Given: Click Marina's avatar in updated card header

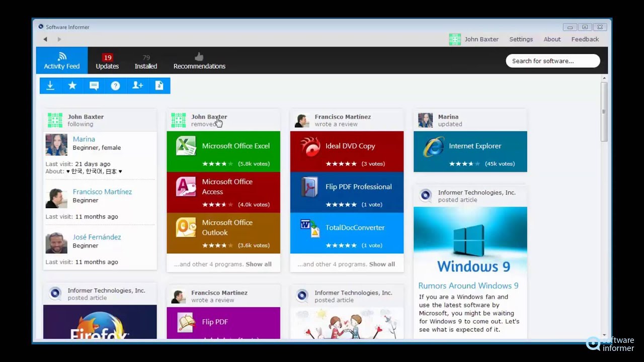Looking at the screenshot, I should pos(425,120).
